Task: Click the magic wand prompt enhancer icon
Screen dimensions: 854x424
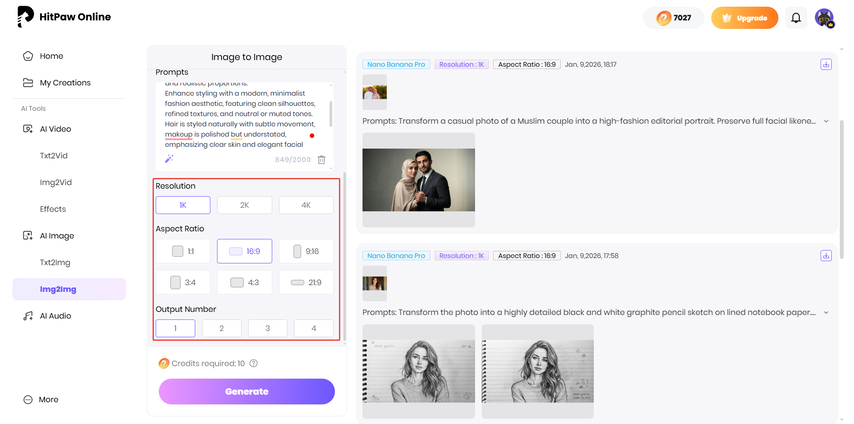Action: (x=169, y=159)
